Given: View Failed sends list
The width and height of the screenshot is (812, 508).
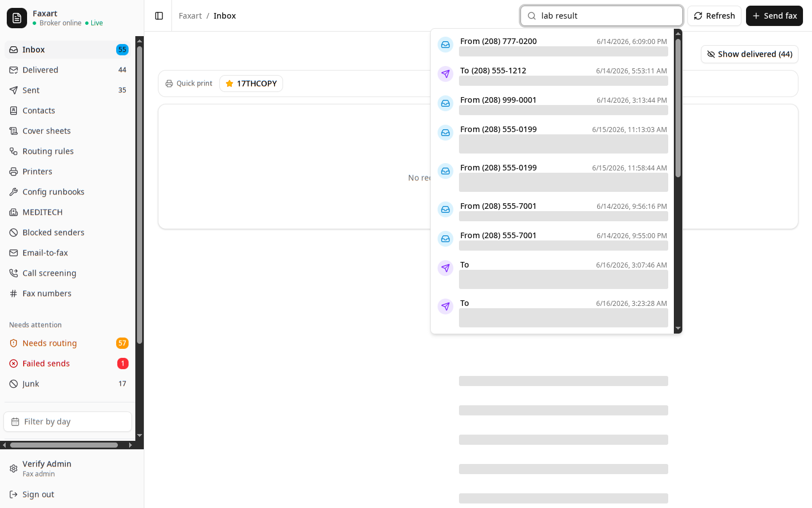Looking at the screenshot, I should pyautogui.click(x=68, y=364).
